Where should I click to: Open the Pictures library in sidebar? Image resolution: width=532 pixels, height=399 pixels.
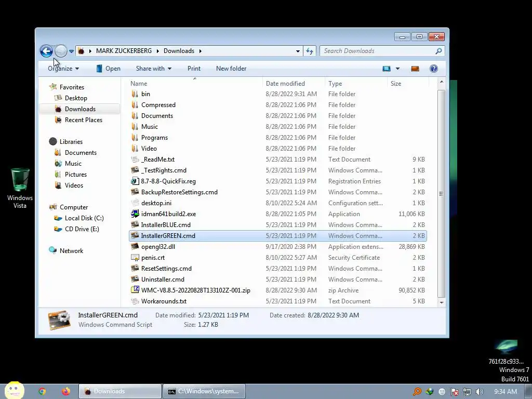76,175
